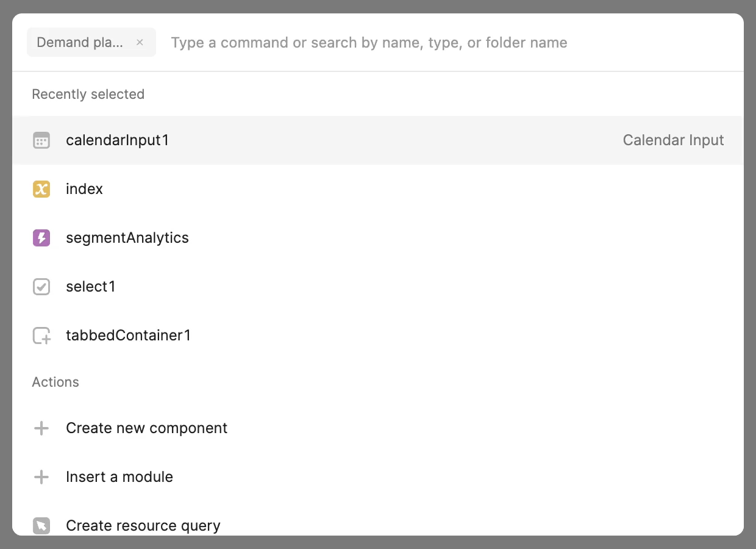Click the orange variable icon beside index
The image size is (756, 549).
[x=41, y=189]
